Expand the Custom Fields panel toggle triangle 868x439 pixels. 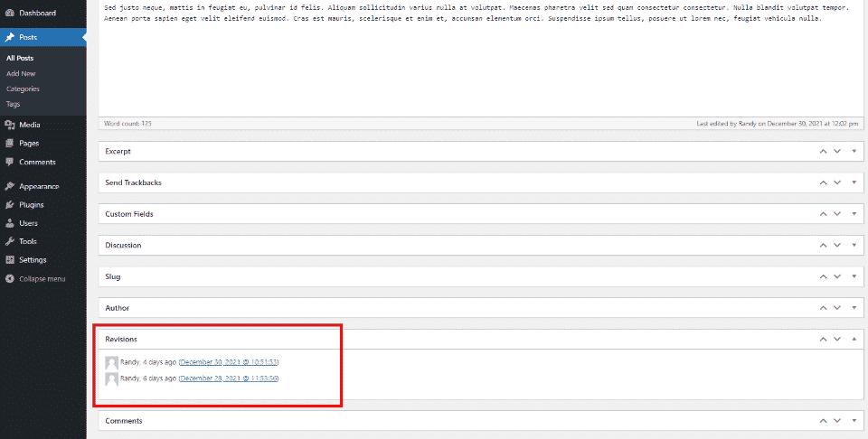coord(854,214)
